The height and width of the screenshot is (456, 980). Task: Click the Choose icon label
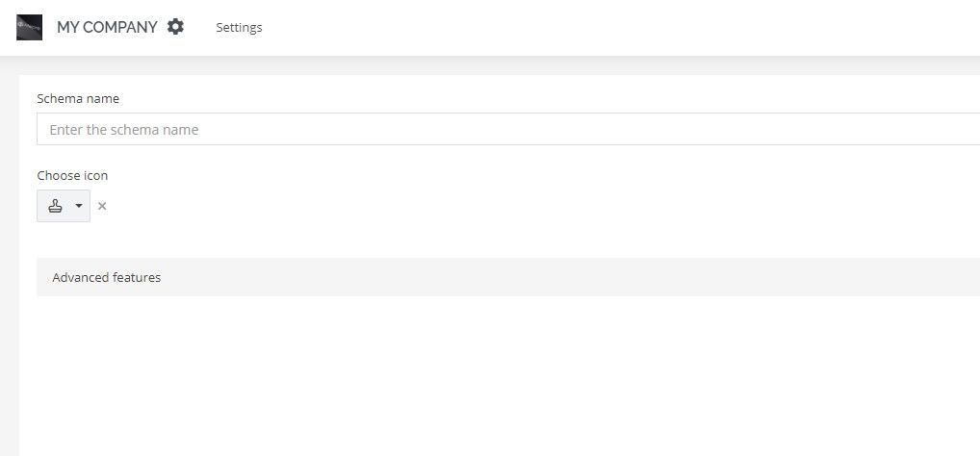pyautogui.click(x=72, y=175)
